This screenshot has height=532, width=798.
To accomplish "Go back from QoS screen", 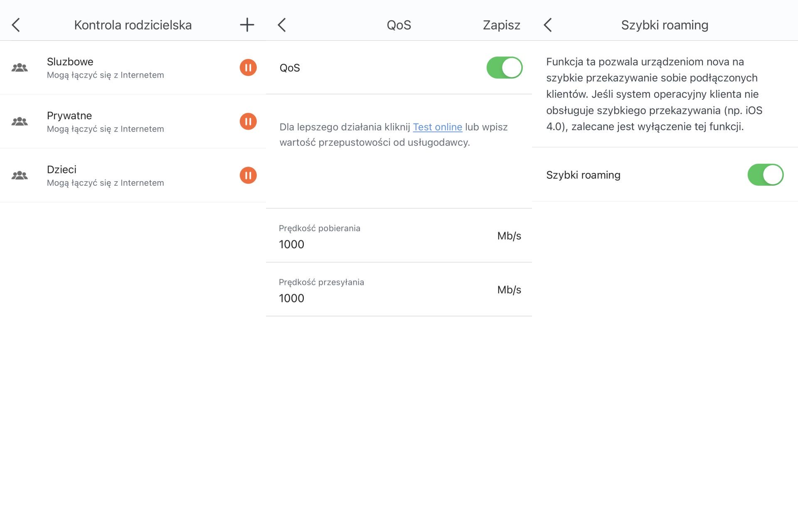I will 282,25.
